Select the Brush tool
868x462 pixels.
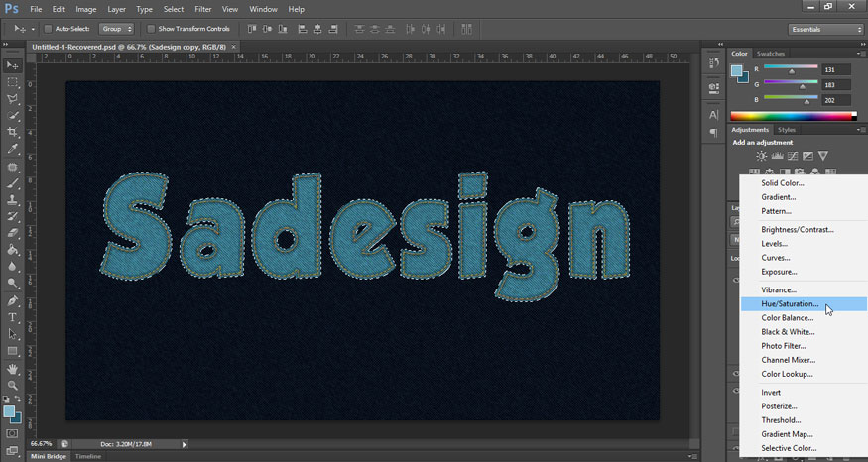pos(12,183)
